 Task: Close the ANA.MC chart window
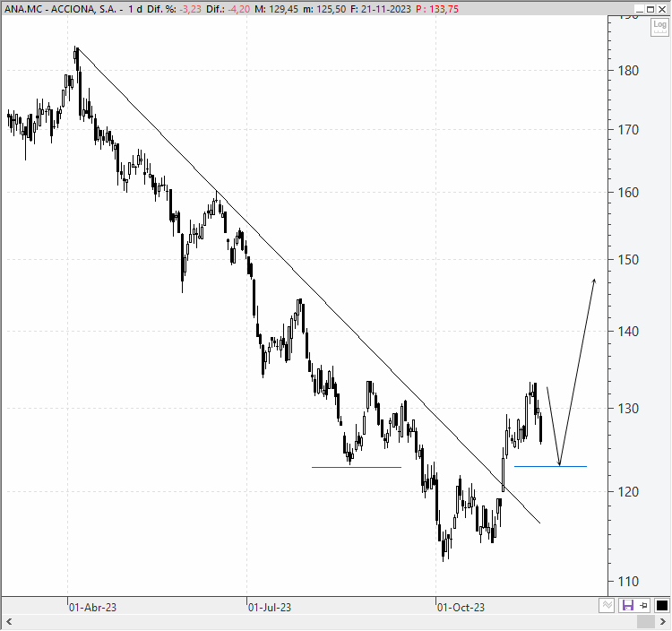coord(662,9)
